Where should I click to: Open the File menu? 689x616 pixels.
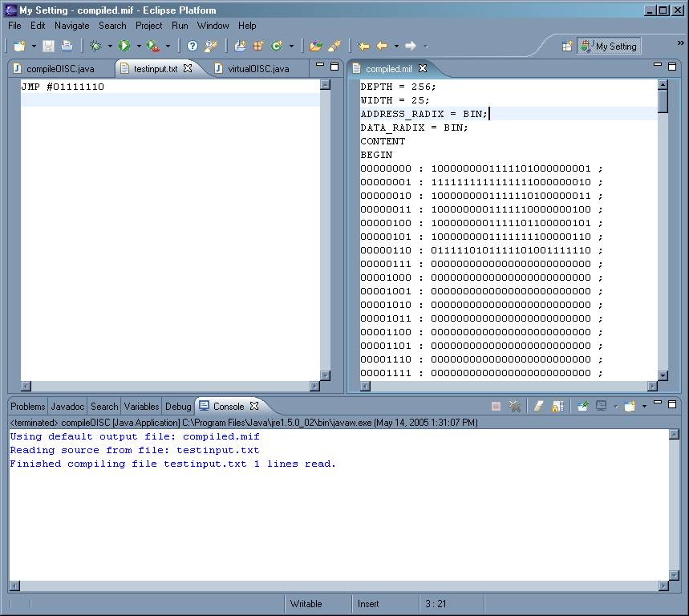click(x=14, y=26)
